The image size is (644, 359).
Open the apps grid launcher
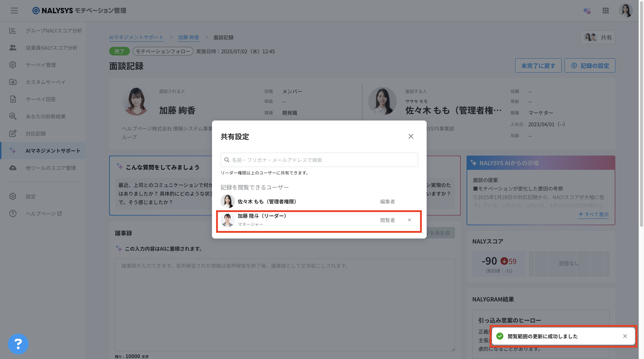pyautogui.click(x=606, y=11)
